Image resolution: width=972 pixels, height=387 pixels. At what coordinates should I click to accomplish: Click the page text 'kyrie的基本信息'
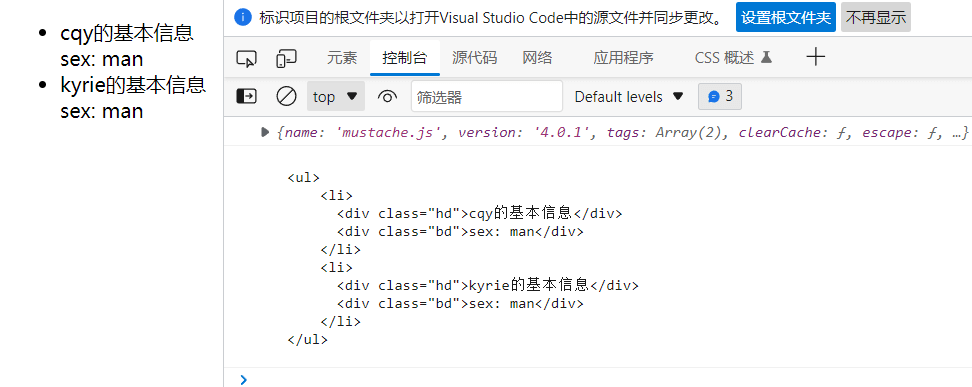point(133,85)
